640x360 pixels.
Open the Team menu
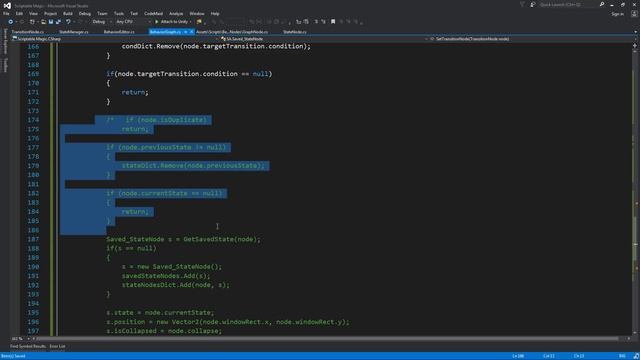tap(102, 14)
